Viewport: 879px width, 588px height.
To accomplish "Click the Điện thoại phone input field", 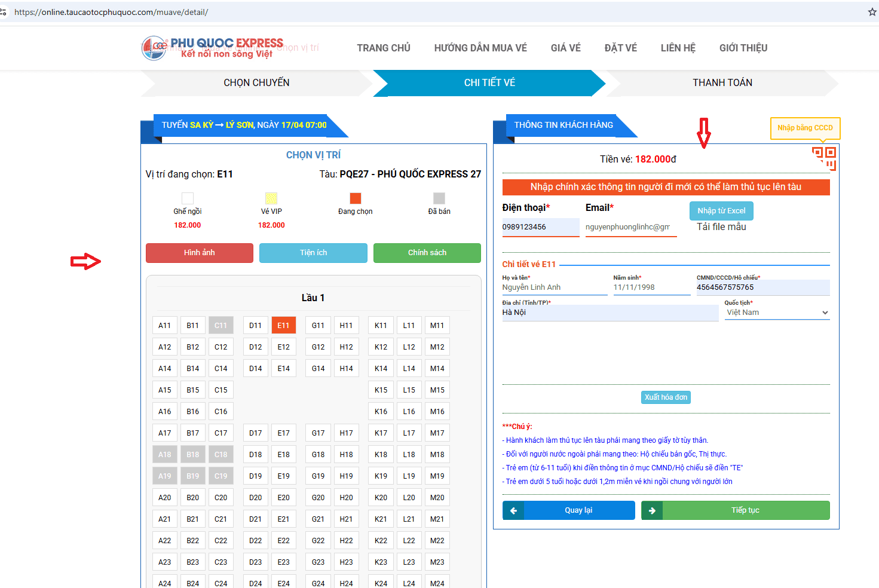I will [x=540, y=227].
